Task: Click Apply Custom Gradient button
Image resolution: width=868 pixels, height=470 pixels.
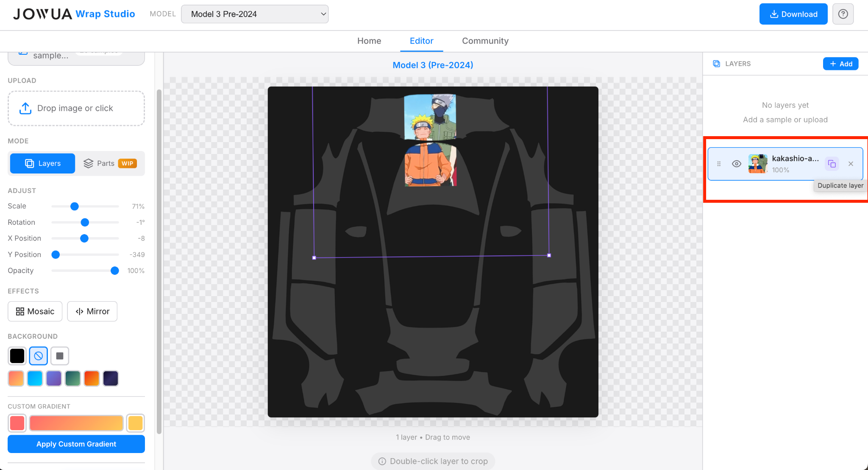Action: (x=76, y=444)
